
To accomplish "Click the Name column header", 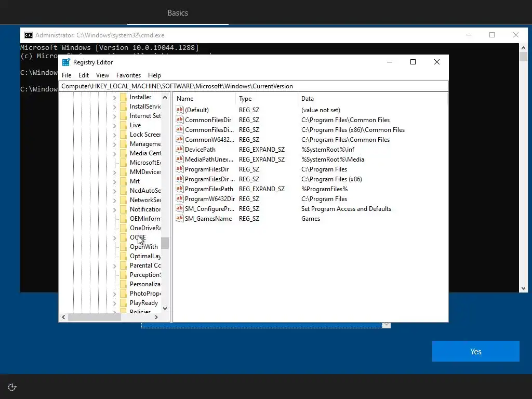I will [x=205, y=99].
